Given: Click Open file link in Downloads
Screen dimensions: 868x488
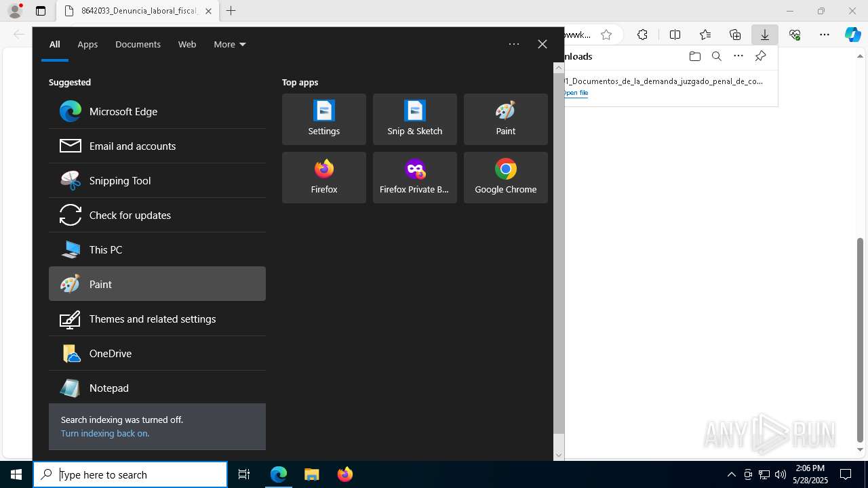Looking at the screenshot, I should pyautogui.click(x=576, y=93).
